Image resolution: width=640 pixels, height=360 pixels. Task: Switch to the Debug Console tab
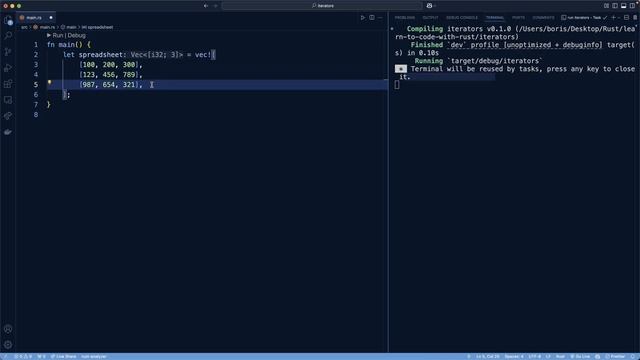(x=462, y=18)
